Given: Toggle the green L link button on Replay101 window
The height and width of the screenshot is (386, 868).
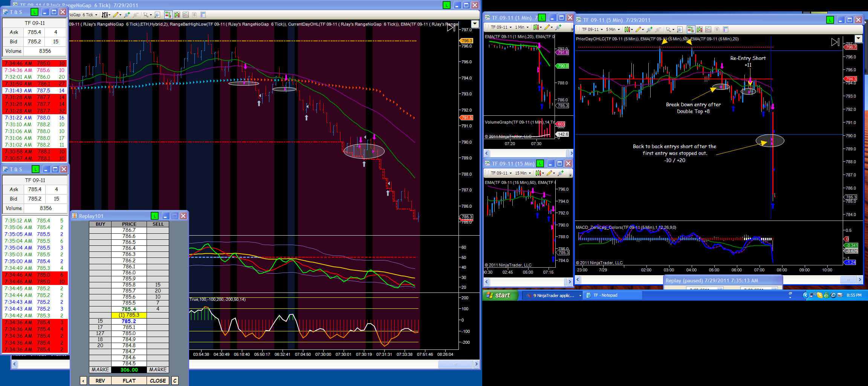Looking at the screenshot, I should click(154, 216).
